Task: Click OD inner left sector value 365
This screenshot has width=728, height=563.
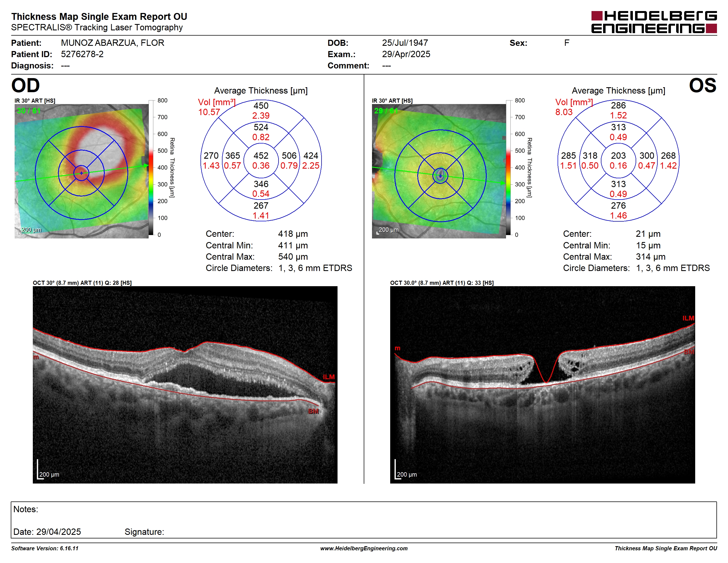Action: click(x=233, y=156)
